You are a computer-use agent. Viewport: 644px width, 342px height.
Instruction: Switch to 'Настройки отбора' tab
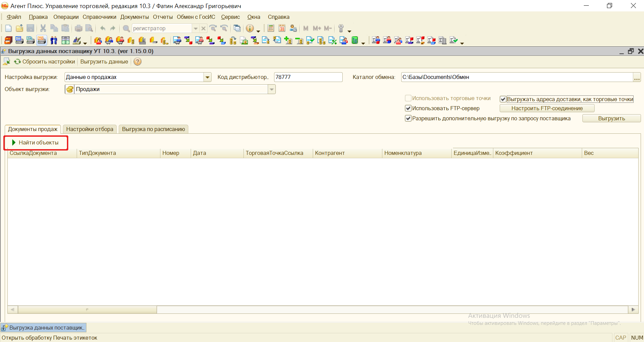pyautogui.click(x=89, y=129)
